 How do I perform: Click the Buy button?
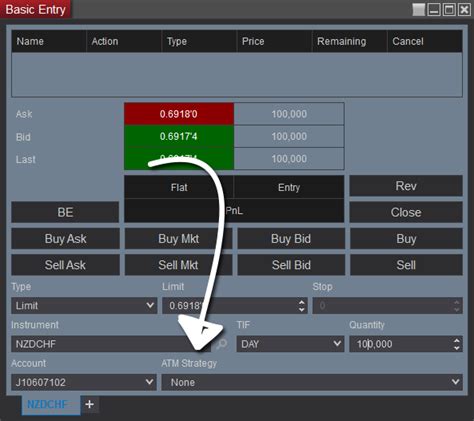406,239
